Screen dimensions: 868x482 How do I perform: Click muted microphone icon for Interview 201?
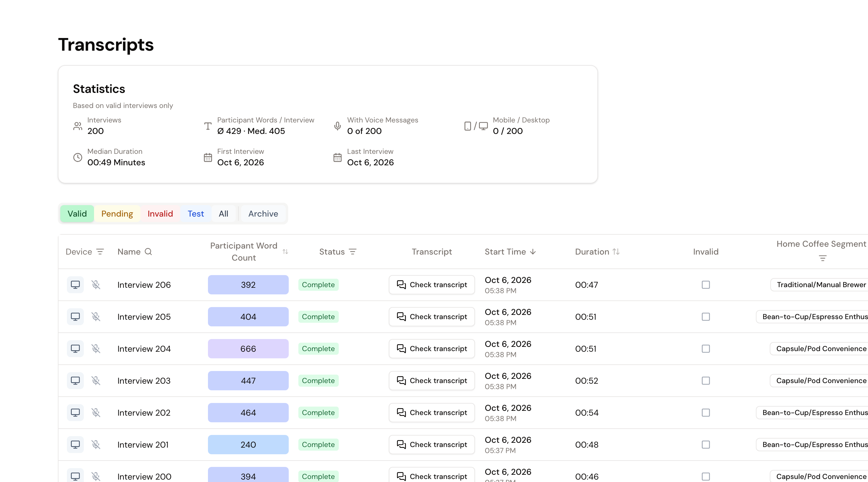point(96,445)
